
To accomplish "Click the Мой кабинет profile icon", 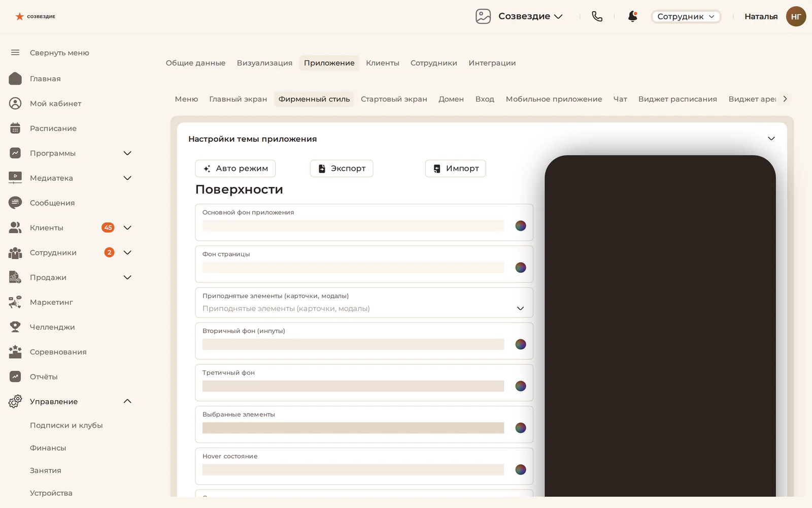I will (x=15, y=103).
